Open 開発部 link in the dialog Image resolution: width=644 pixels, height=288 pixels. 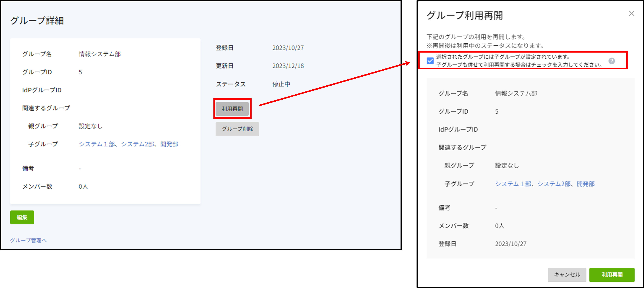click(x=585, y=184)
